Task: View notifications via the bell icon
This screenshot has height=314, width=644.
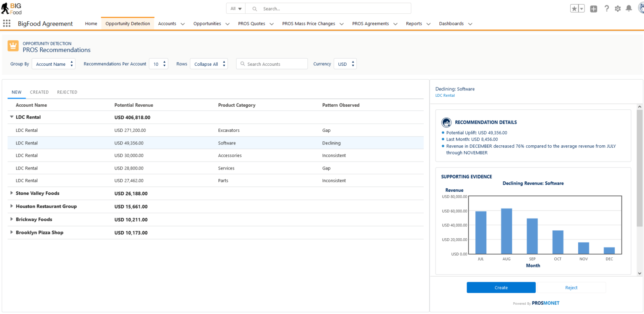Action: 629,8
